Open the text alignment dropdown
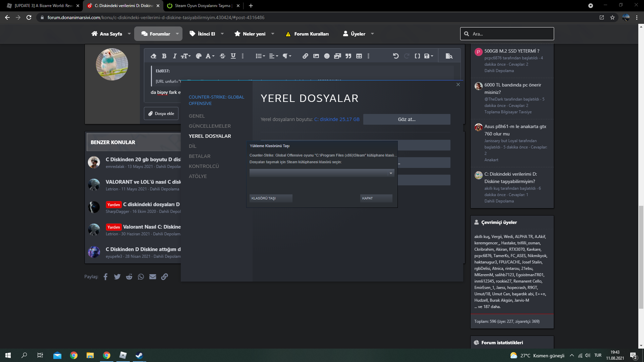 click(273, 56)
